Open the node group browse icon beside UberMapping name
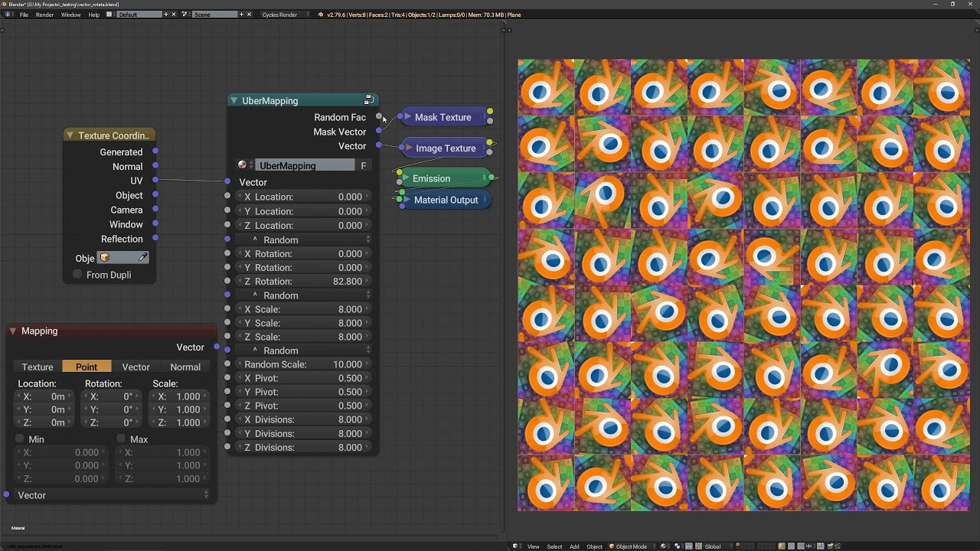 click(245, 165)
